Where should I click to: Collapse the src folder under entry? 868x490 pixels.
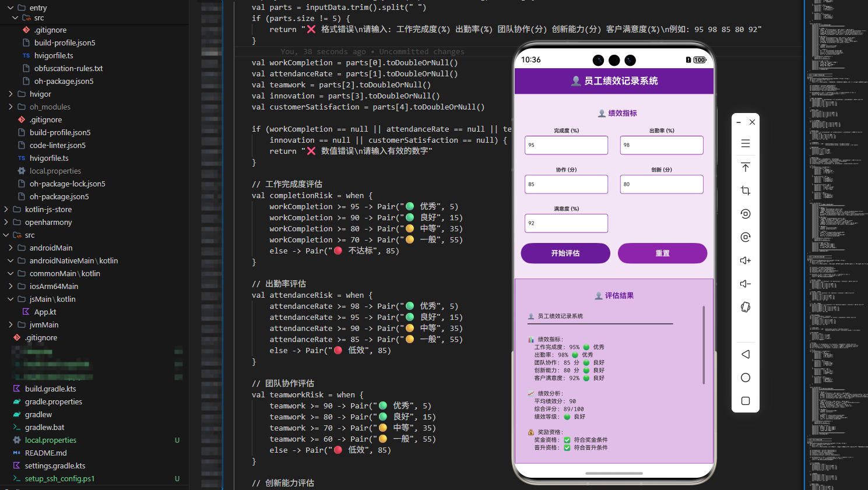15,18
